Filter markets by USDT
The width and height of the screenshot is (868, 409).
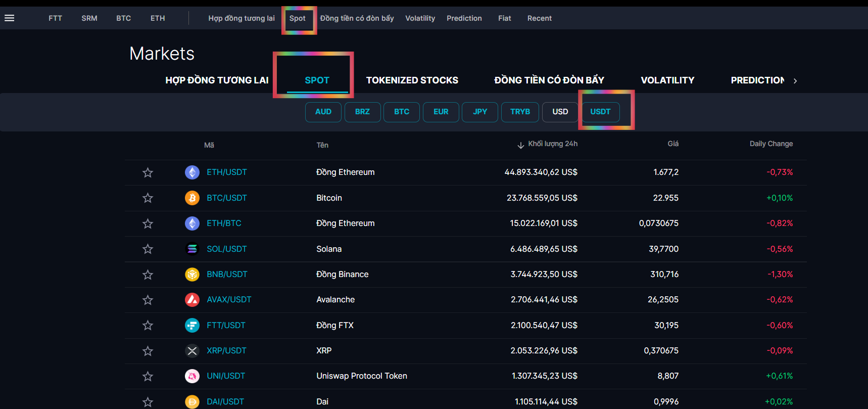point(600,112)
